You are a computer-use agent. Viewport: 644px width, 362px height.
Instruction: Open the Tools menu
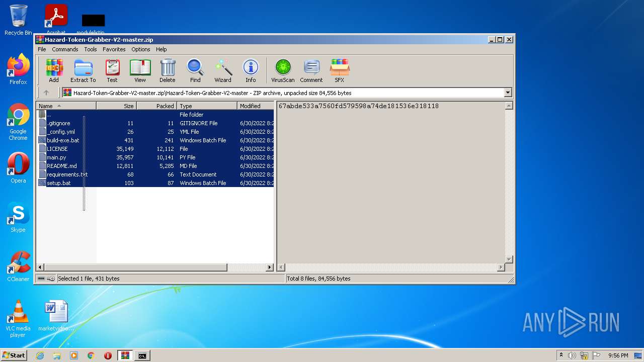point(91,49)
